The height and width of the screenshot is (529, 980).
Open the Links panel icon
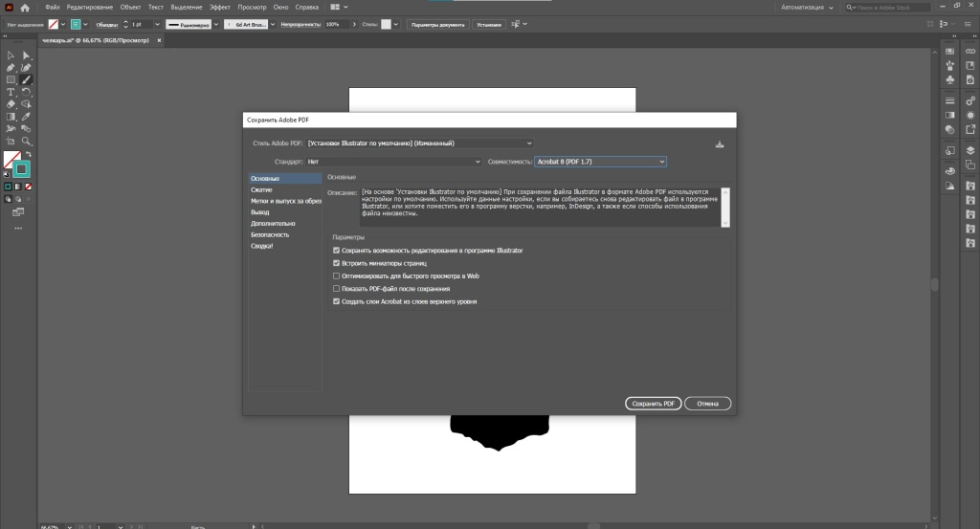(970, 52)
